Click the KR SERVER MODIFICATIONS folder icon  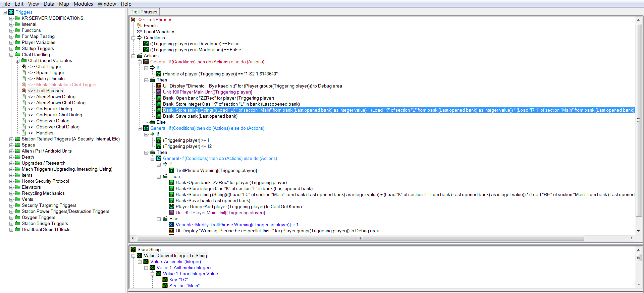tap(17, 18)
